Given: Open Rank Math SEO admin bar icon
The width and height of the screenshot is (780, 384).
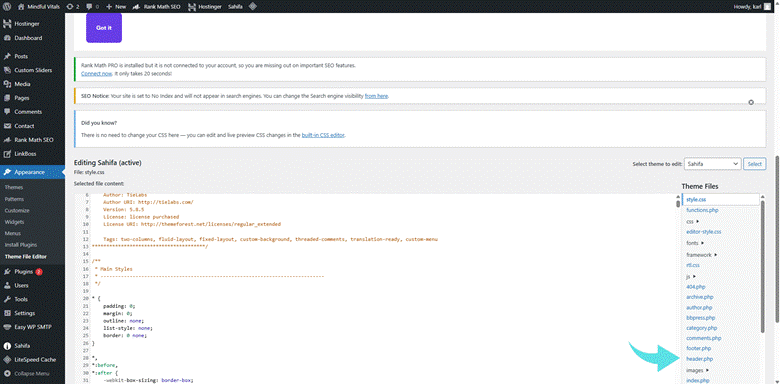Looking at the screenshot, I should [x=136, y=7].
